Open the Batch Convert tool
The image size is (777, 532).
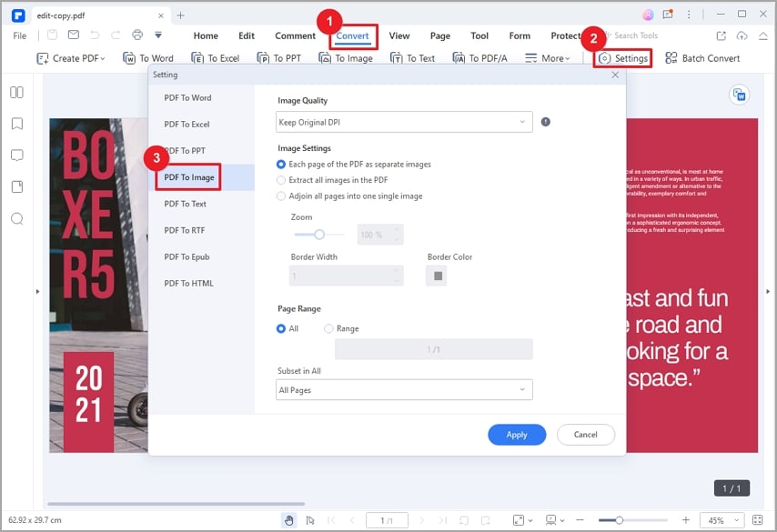pyautogui.click(x=702, y=58)
